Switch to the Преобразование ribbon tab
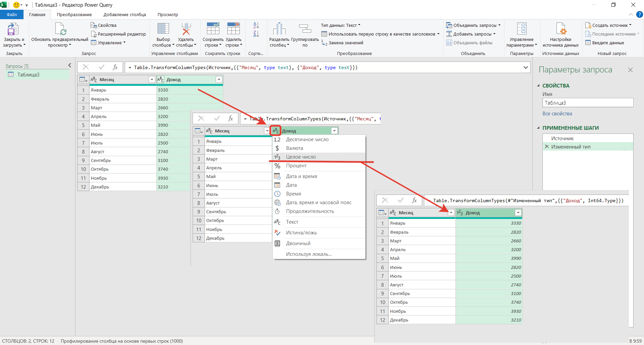Image resolution: width=644 pixels, height=345 pixels. (74, 14)
